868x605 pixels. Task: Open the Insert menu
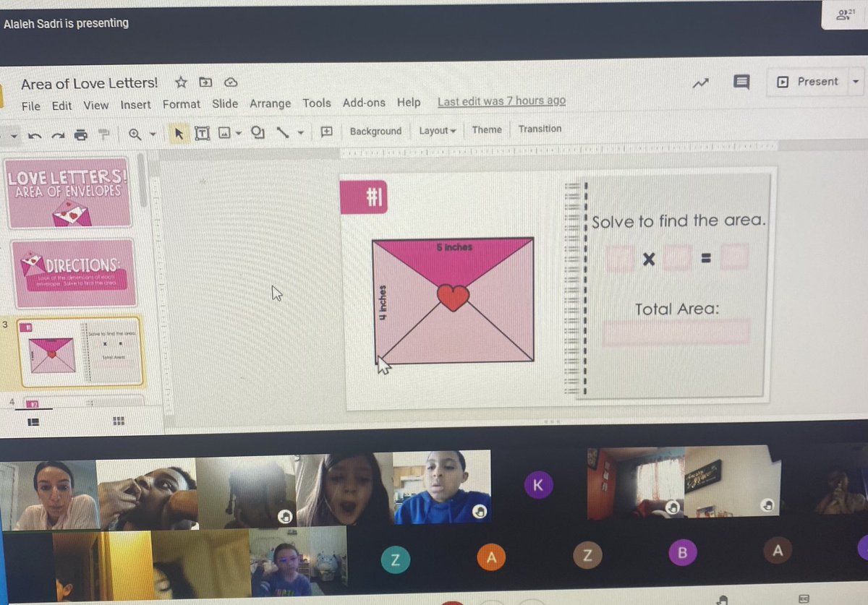tap(135, 105)
